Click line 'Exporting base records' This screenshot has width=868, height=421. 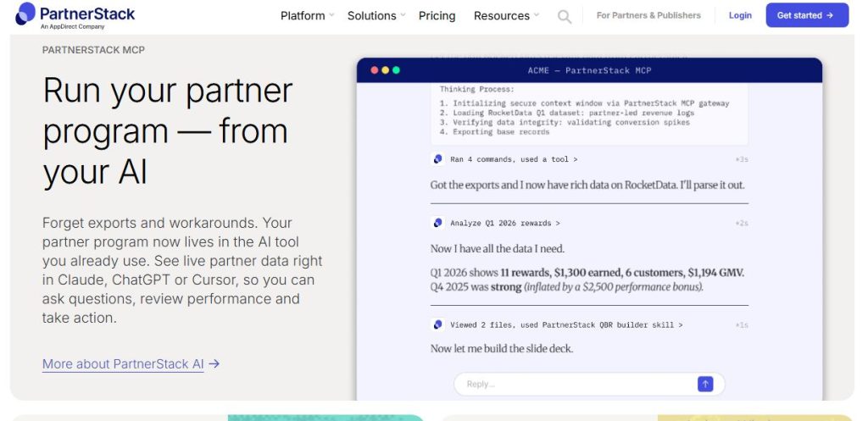(x=494, y=131)
